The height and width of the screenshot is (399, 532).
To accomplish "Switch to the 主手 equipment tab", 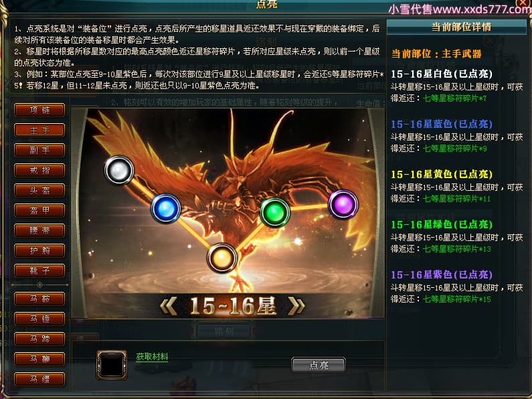I will (x=39, y=130).
